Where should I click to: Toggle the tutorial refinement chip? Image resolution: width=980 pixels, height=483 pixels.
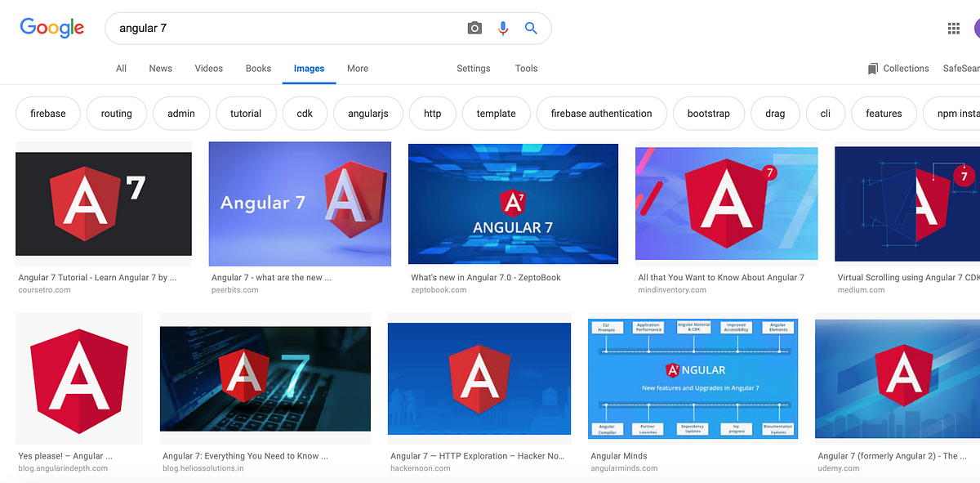coord(246,113)
